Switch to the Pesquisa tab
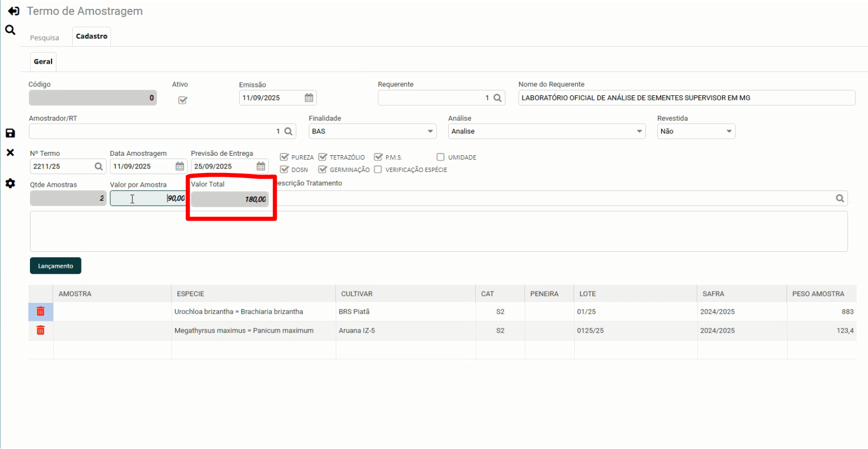868x449 pixels. 44,38
